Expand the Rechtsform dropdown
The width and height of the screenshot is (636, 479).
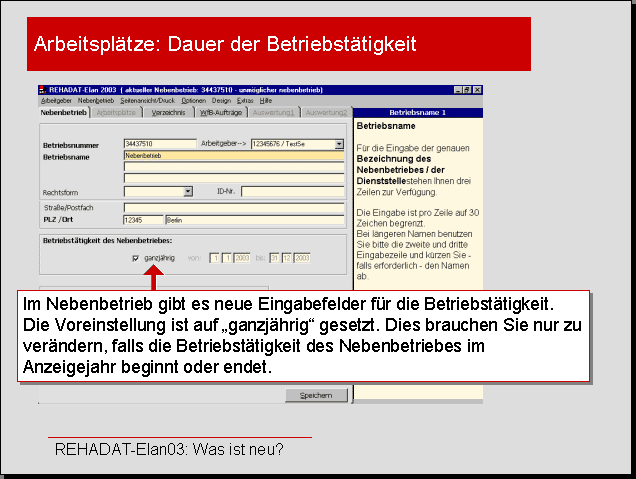point(187,191)
